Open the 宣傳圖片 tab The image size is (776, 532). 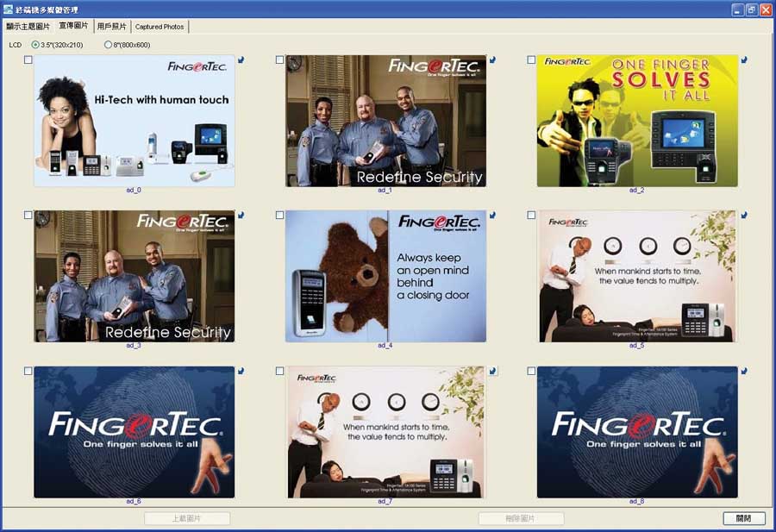coord(73,25)
